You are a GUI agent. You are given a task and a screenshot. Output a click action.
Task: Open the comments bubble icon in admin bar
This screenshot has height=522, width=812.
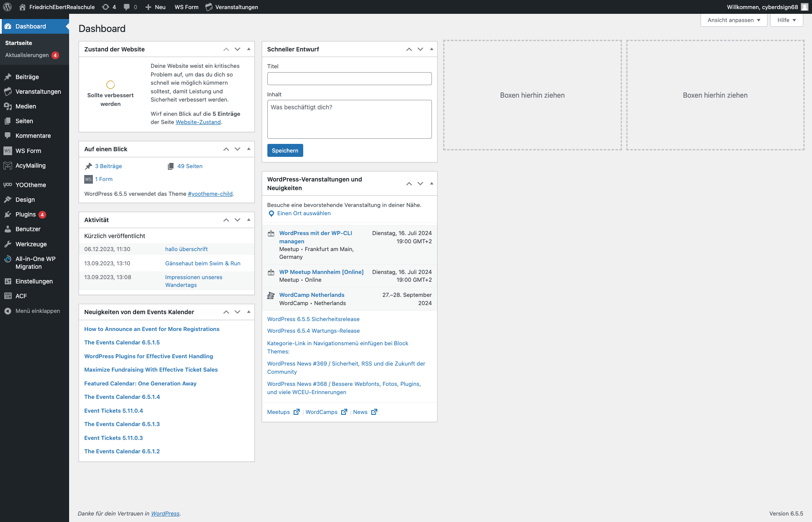pos(127,7)
